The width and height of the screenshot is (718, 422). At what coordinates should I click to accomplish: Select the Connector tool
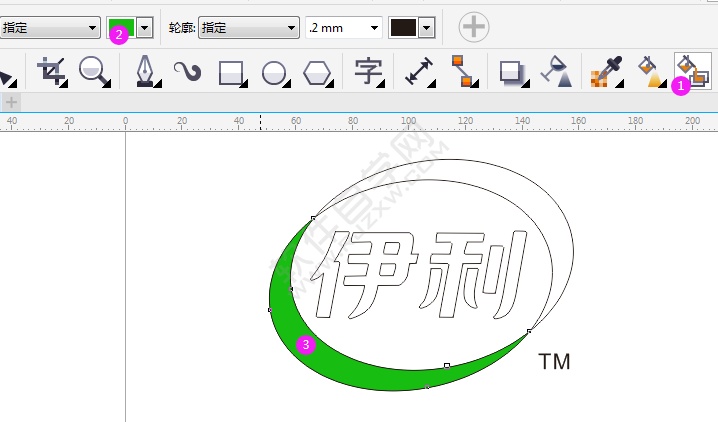(461, 71)
